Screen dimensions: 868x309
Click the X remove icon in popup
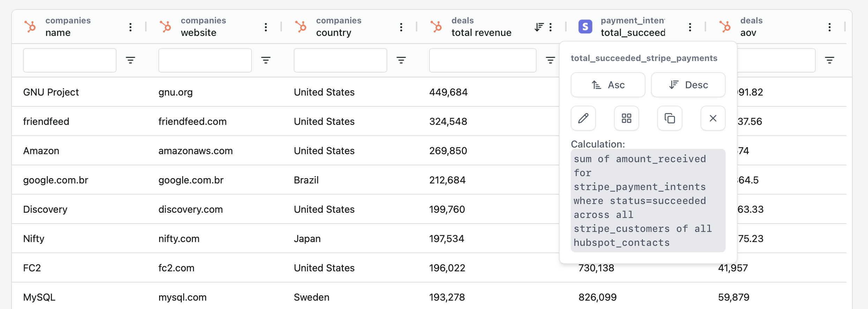pos(713,118)
